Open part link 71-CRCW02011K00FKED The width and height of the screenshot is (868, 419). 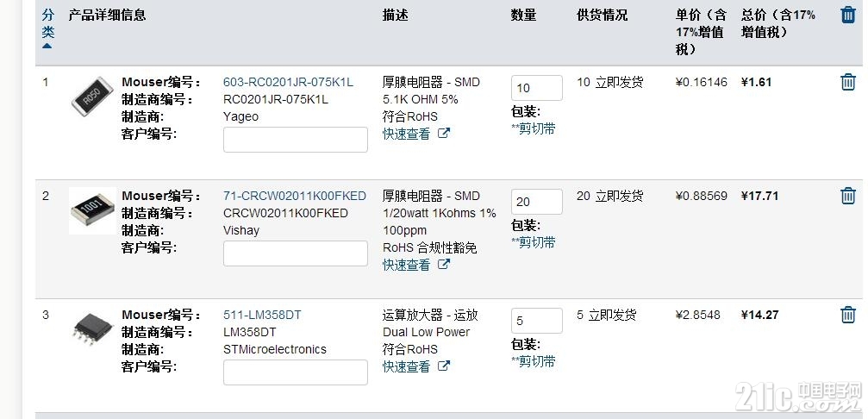[295, 196]
